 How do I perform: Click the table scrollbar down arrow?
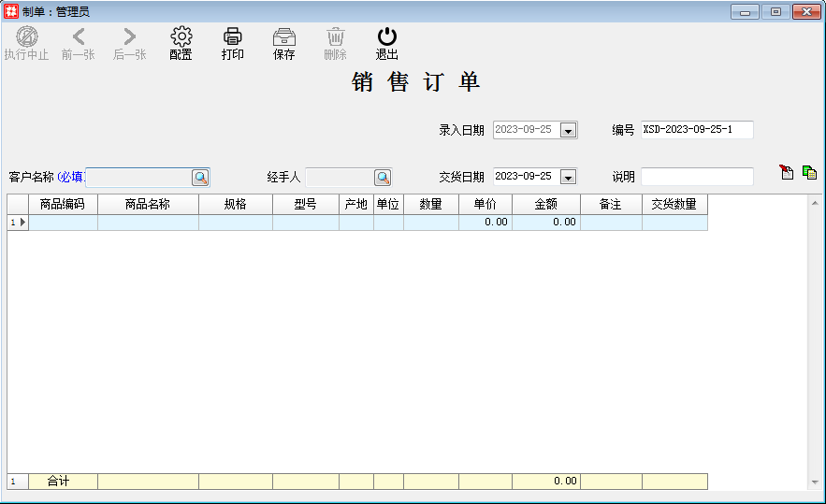click(x=815, y=482)
